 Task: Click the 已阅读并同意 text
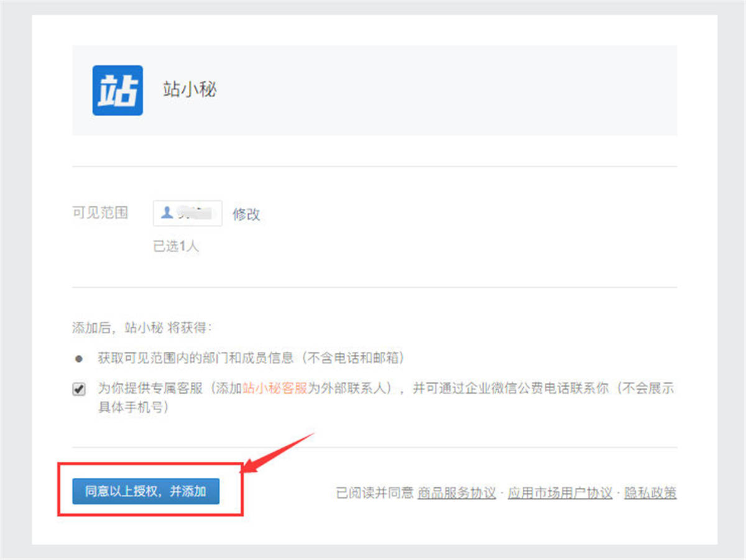pyautogui.click(x=375, y=493)
